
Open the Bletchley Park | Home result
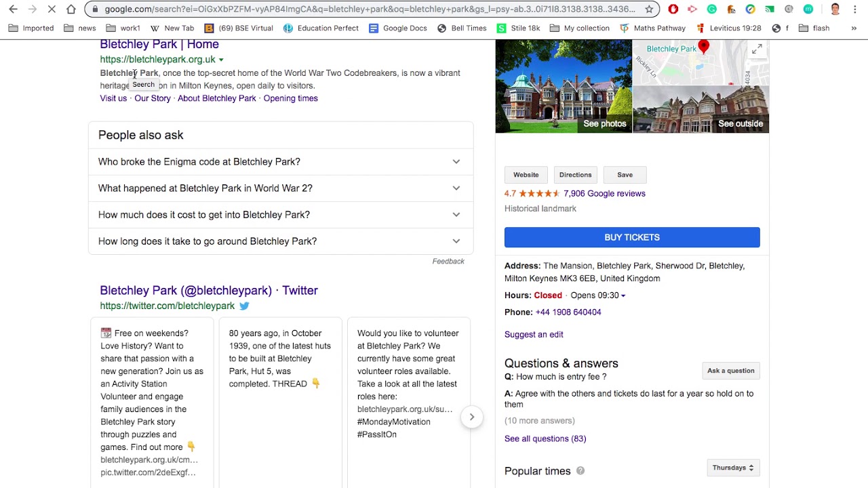tap(159, 45)
